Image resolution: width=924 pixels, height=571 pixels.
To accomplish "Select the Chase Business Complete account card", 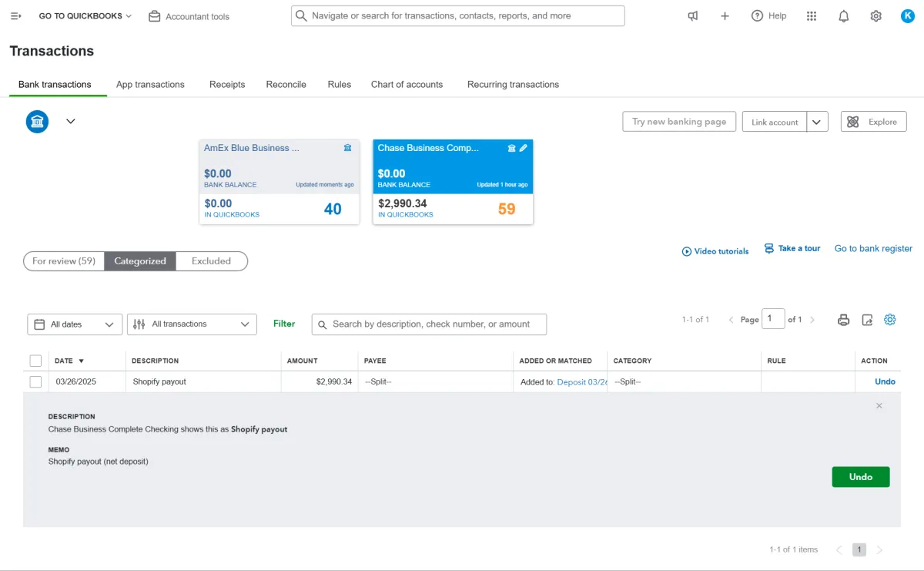I will [453, 182].
